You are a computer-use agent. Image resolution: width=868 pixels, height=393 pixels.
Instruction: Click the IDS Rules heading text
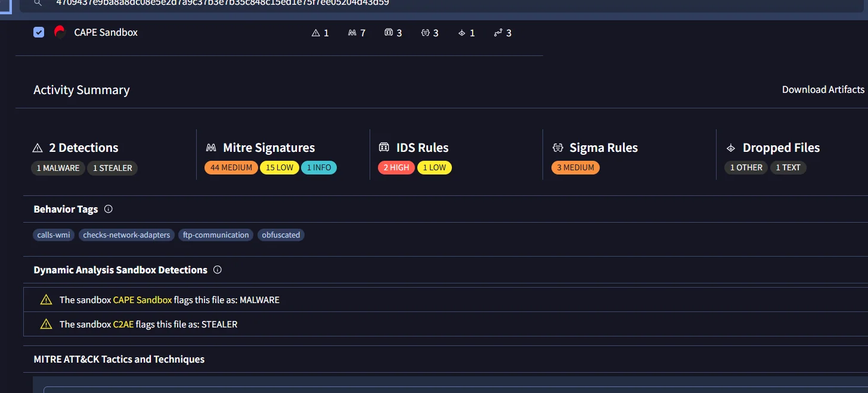[x=423, y=148]
